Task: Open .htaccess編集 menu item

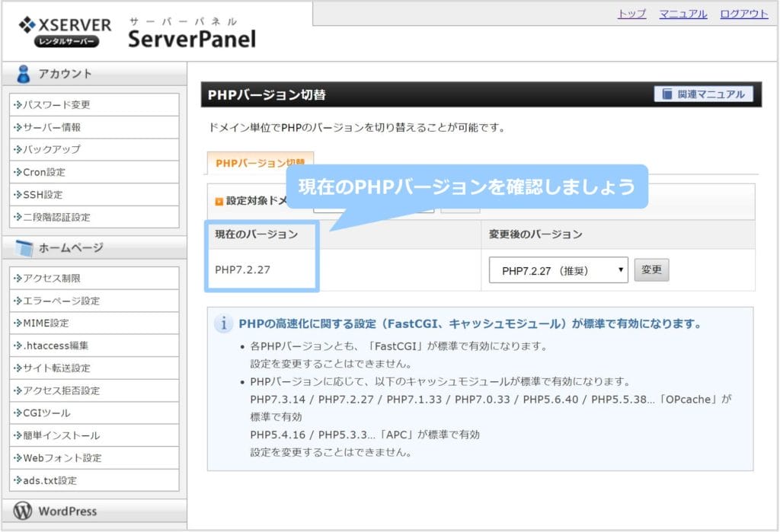Action: click(94, 346)
